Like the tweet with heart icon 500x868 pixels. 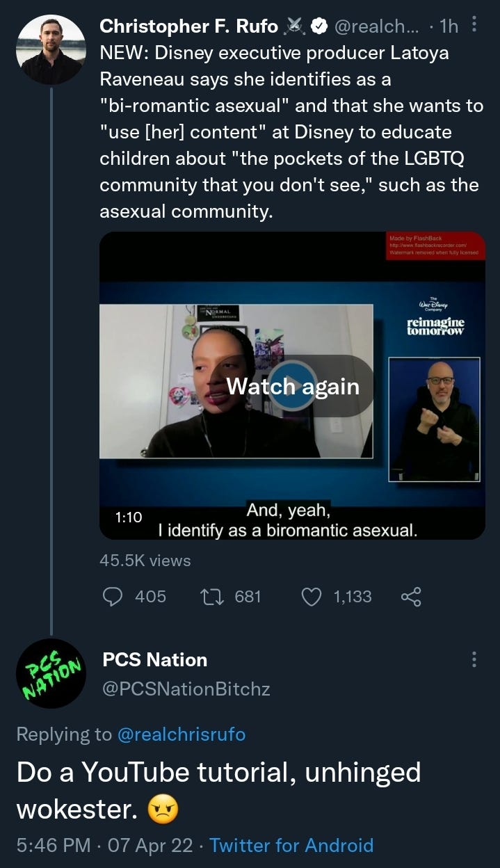click(314, 596)
